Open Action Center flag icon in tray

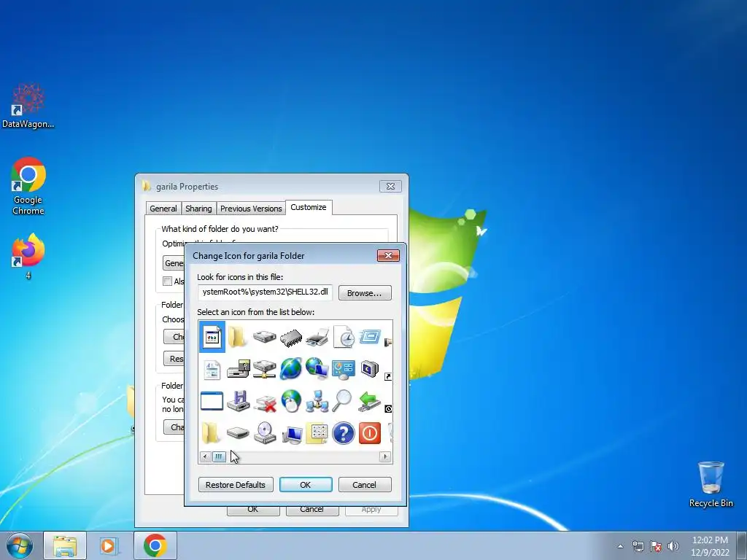(656, 546)
